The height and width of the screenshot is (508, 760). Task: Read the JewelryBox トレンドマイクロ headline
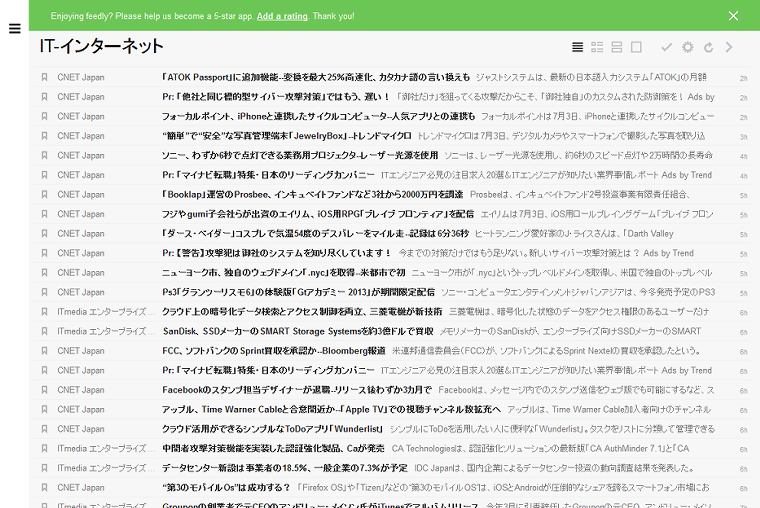pos(286,136)
